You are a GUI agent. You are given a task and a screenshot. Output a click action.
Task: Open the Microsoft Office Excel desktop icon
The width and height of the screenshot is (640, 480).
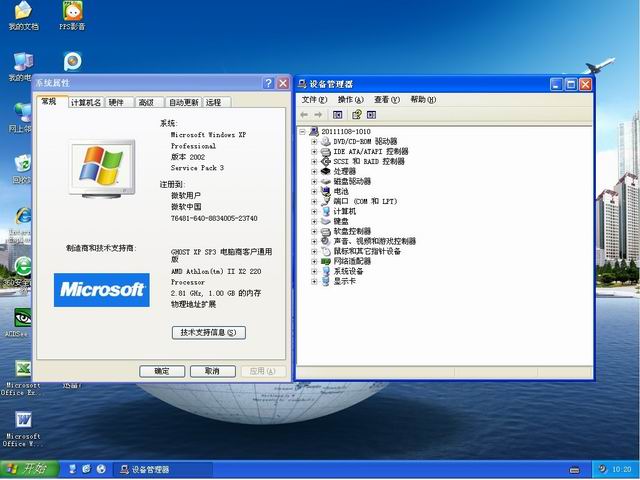pyautogui.click(x=22, y=378)
